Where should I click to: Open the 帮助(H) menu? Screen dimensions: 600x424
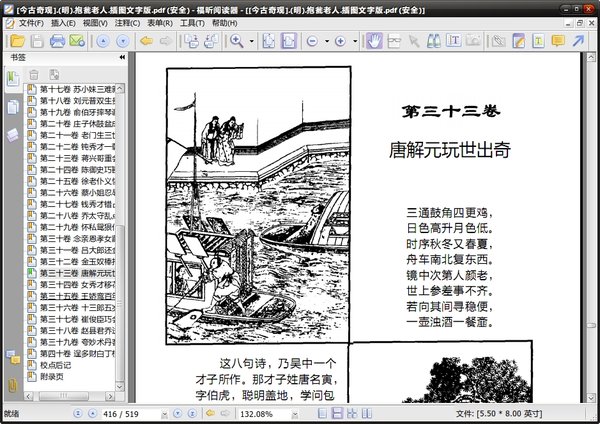coord(225,23)
